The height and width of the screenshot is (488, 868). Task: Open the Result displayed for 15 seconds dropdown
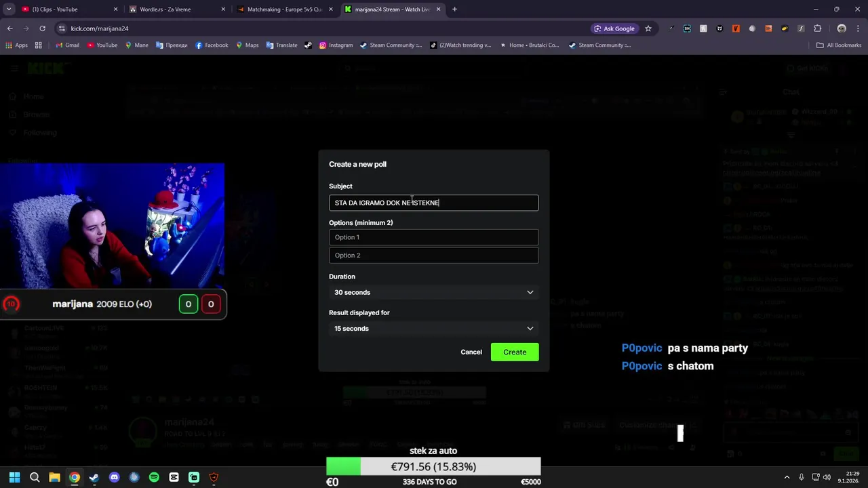pyautogui.click(x=433, y=329)
